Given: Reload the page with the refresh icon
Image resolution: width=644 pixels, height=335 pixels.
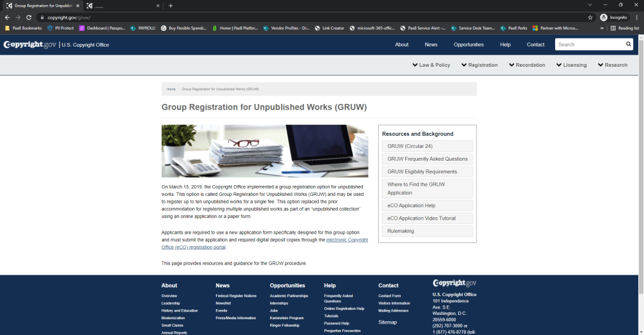Looking at the screenshot, I should tap(29, 18).
